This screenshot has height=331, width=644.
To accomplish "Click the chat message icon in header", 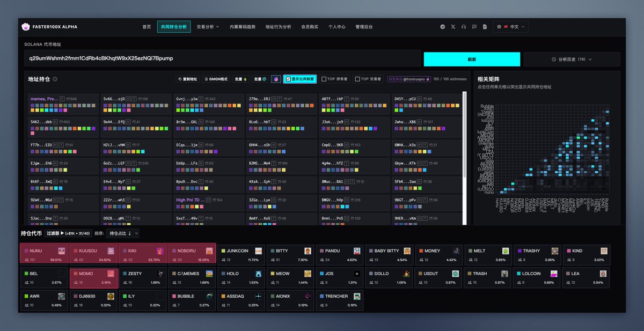I will 474,26.
